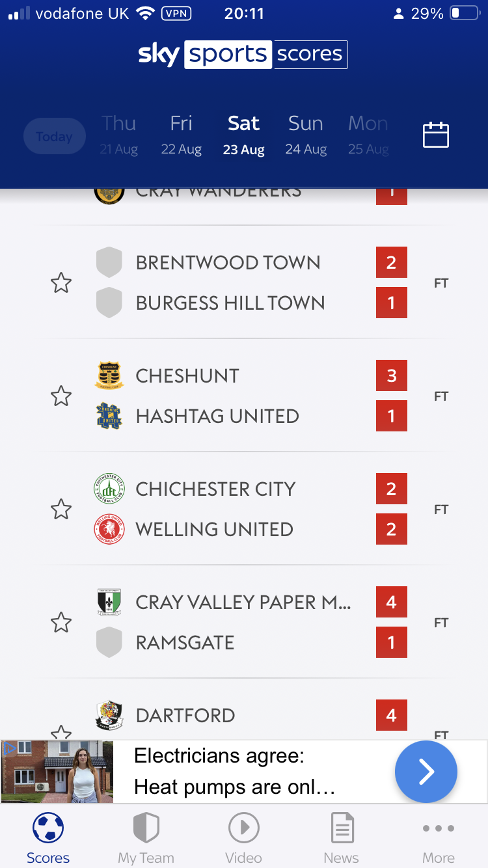The width and height of the screenshot is (488, 868).
Task: Select Sun 24 Aug date tab
Action: tap(306, 135)
